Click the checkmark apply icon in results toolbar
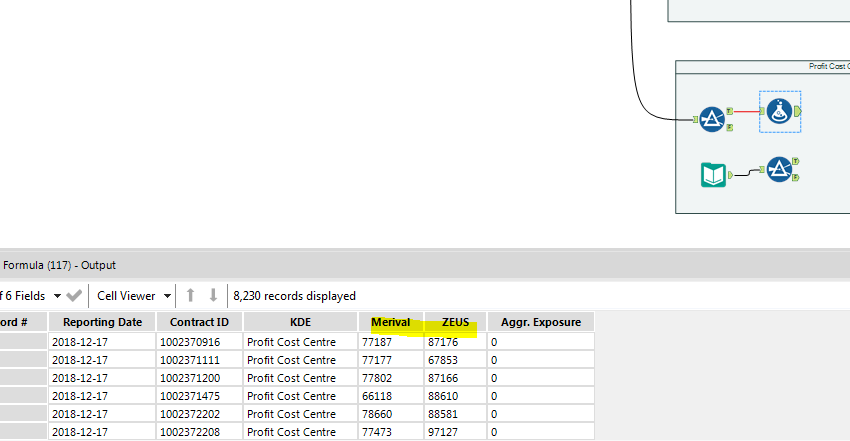Viewport: 850px width, 441px height. 74,296
